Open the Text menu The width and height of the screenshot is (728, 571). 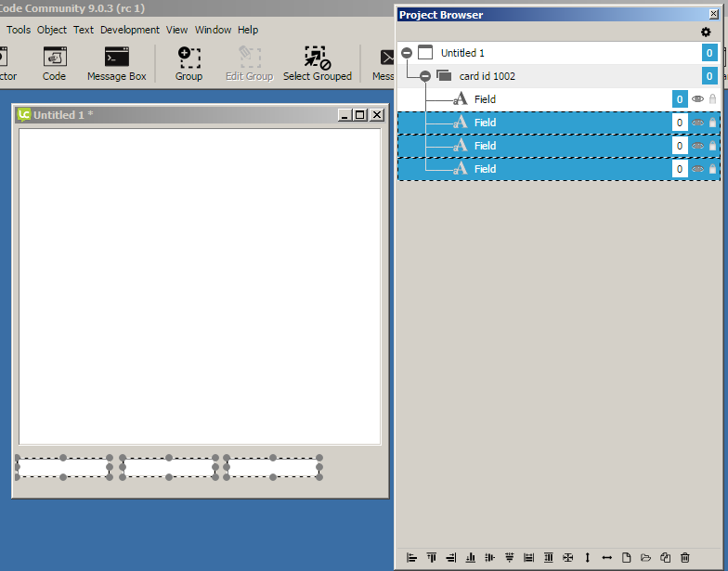click(84, 30)
